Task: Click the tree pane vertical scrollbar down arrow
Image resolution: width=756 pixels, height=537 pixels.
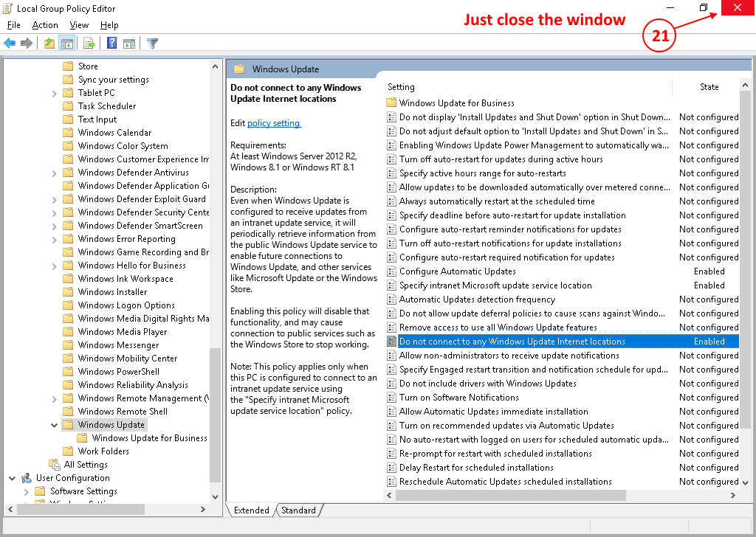Action: click(215, 496)
